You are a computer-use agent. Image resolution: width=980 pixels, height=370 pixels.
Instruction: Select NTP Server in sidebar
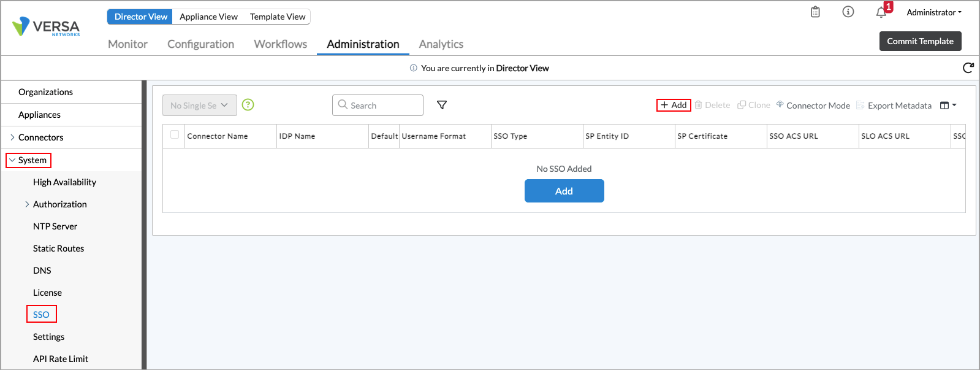pyautogui.click(x=55, y=226)
